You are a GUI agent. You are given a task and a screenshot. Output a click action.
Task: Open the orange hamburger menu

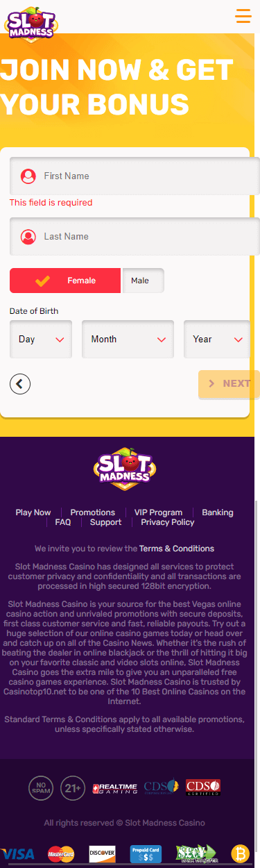tap(243, 15)
